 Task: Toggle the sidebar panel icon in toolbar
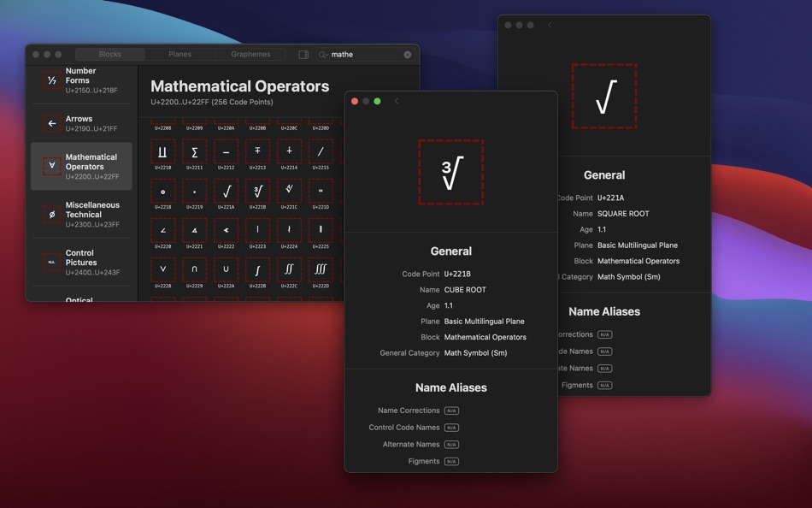point(303,55)
